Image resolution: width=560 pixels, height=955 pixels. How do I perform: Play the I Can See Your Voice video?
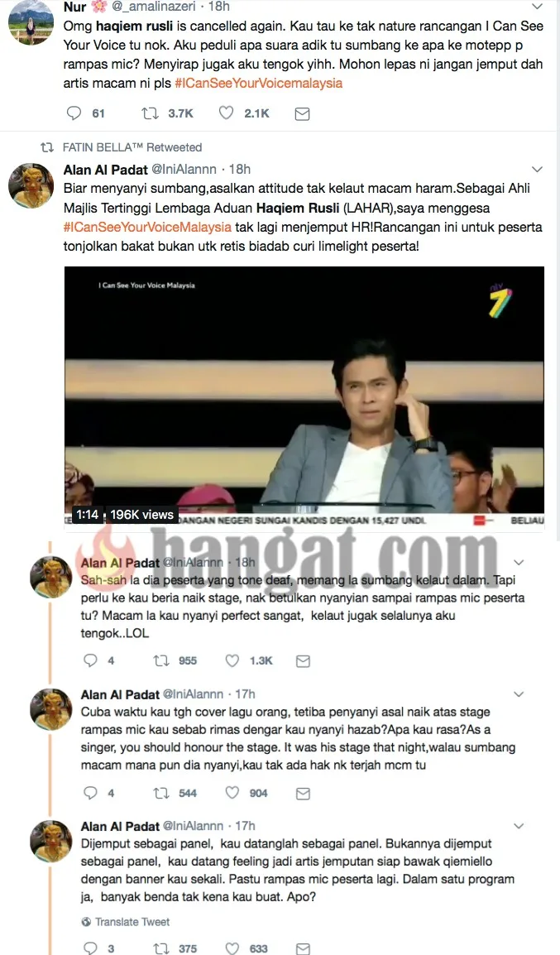304,390
